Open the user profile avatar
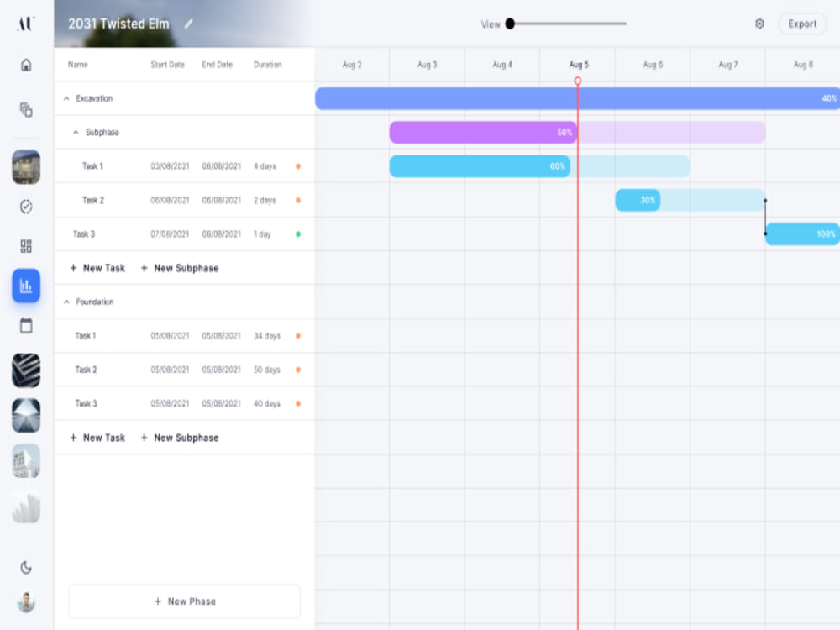 [x=26, y=602]
